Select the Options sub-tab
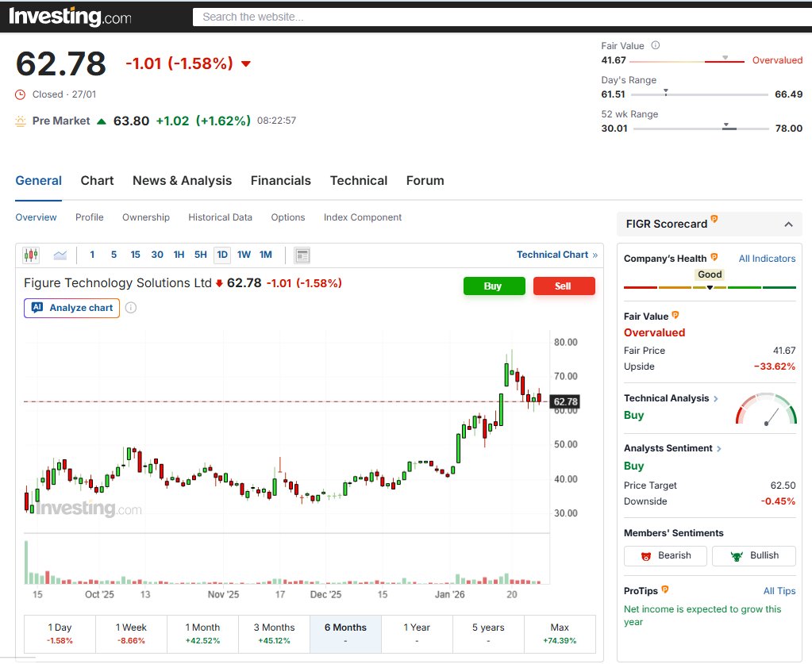Image resolution: width=812 pixels, height=664 pixels. click(x=288, y=217)
